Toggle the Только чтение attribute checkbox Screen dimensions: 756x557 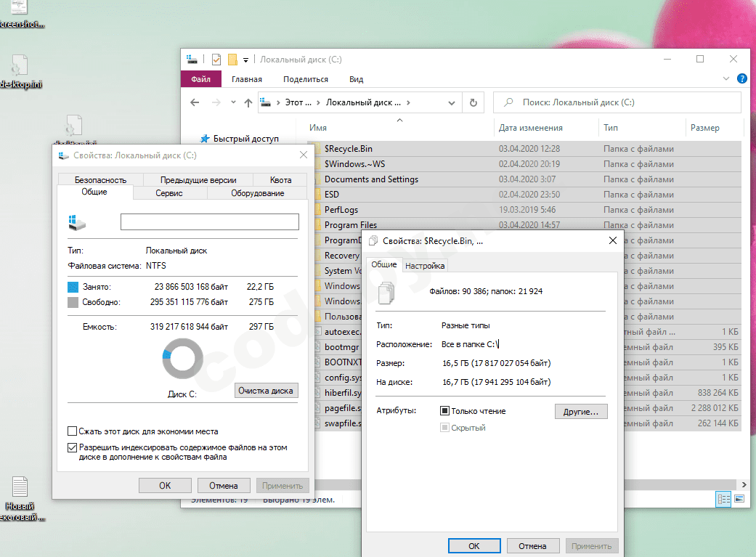(x=444, y=411)
